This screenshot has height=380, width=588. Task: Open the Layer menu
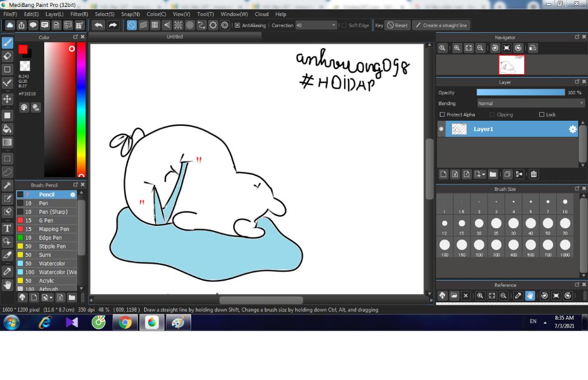tap(55, 14)
